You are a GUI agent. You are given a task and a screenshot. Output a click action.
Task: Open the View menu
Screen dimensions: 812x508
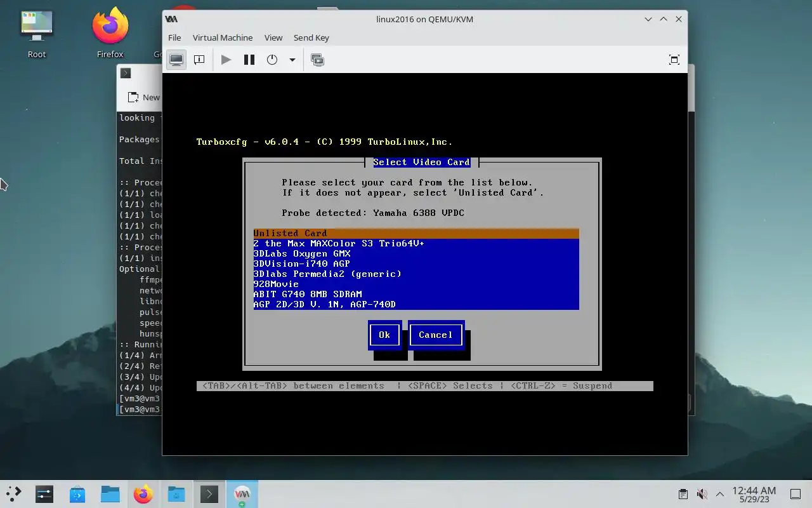point(273,37)
